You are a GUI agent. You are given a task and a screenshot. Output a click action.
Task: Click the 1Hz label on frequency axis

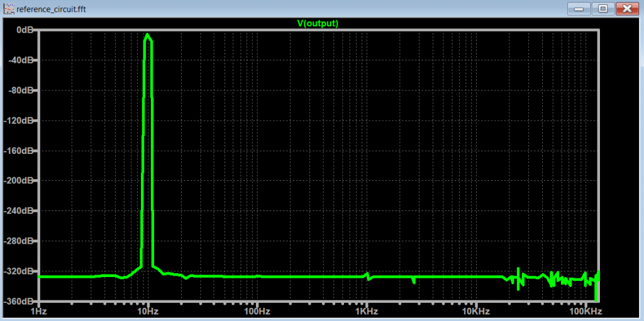point(38,312)
